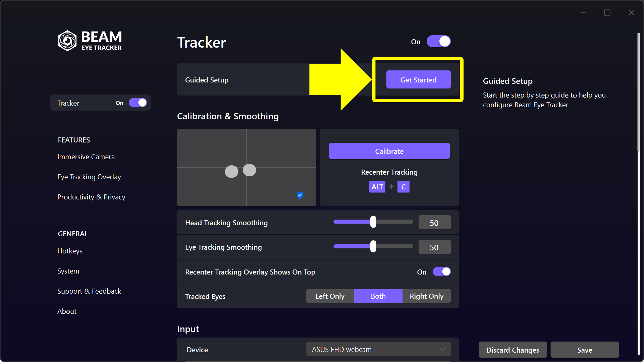
Task: Open Immersive Camera in the sidebar
Action: [x=86, y=157]
